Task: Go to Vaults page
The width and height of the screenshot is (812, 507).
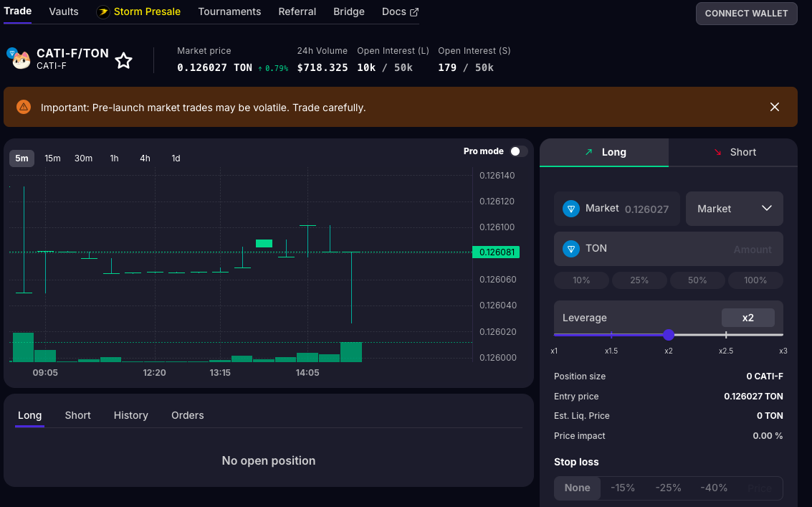Action: point(64,12)
